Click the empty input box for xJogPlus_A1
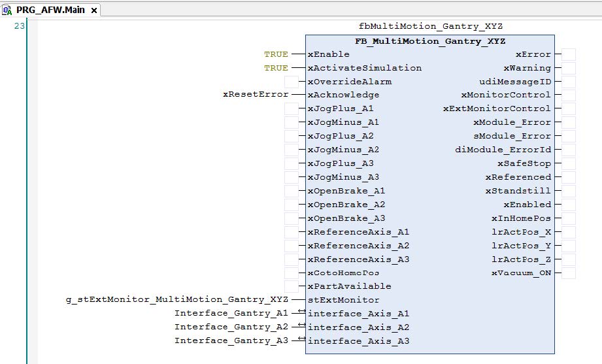 291,108
